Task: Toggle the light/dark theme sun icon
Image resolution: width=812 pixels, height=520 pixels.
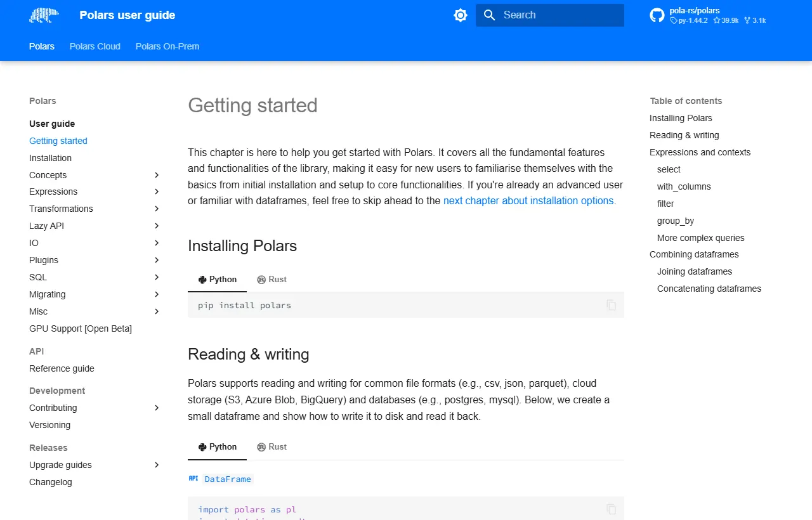Action: pyautogui.click(x=461, y=15)
